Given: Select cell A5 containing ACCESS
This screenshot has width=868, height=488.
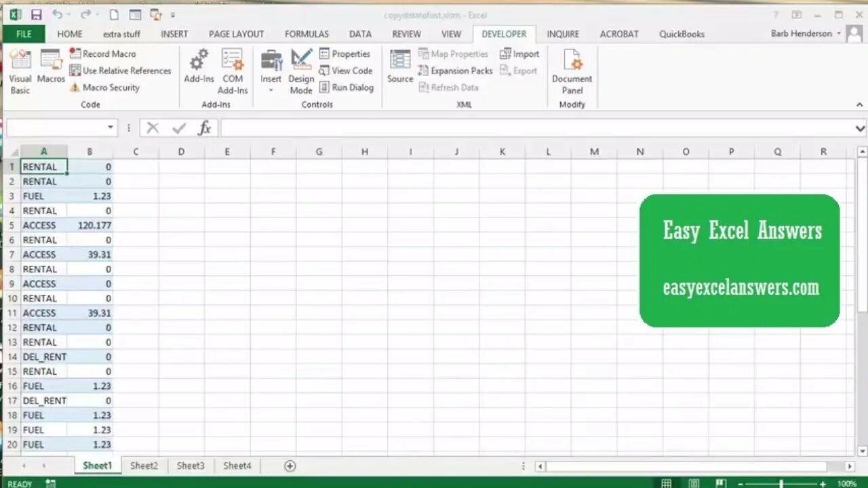Looking at the screenshot, I should pos(43,225).
